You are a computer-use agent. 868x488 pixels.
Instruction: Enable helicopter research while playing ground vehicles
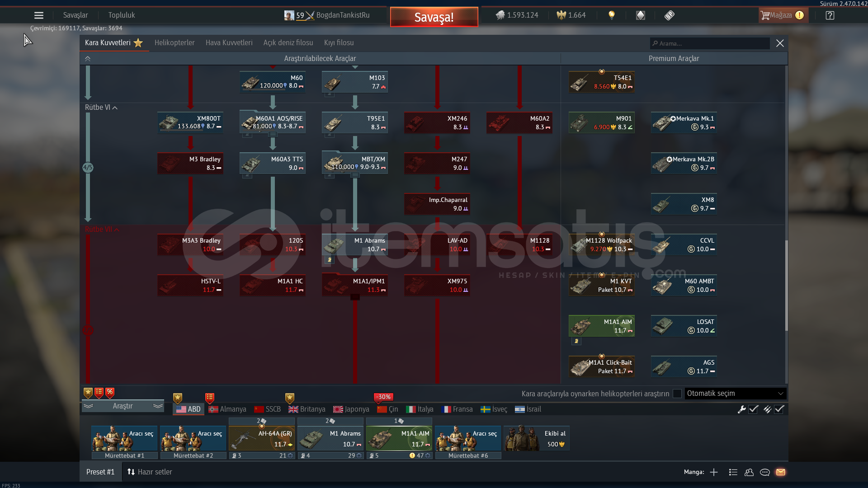tap(677, 394)
